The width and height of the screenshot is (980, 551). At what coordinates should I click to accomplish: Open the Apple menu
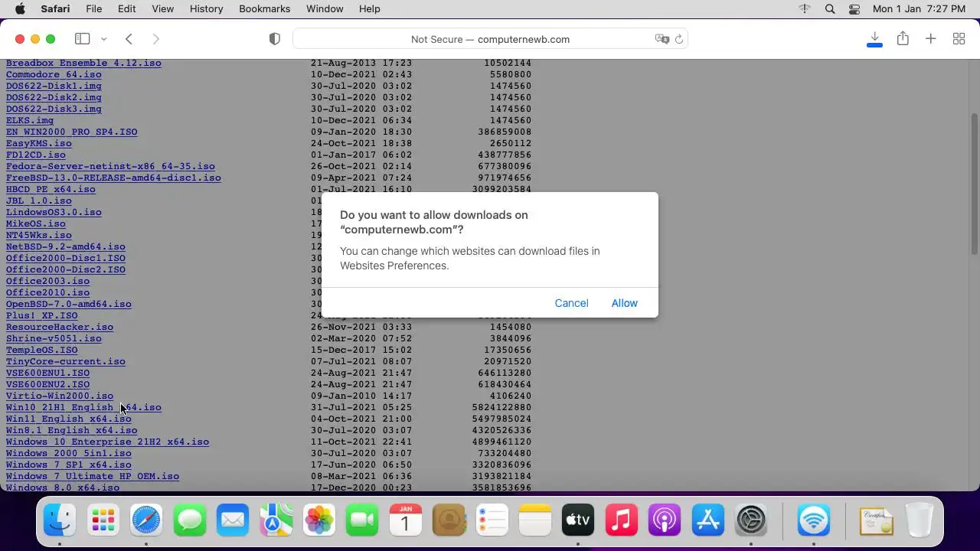(x=20, y=8)
